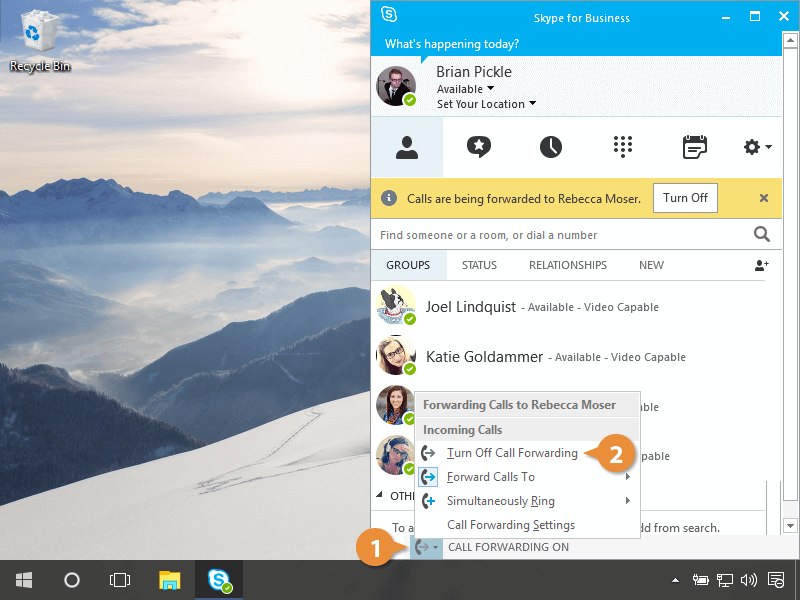Open Skype for Business from taskbar
The image size is (800, 600).
point(220,580)
